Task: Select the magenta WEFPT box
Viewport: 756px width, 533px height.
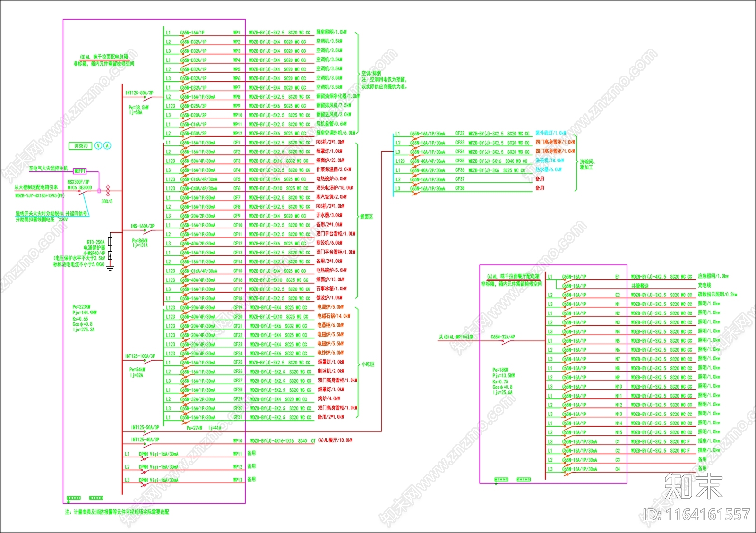Action: (80, 171)
